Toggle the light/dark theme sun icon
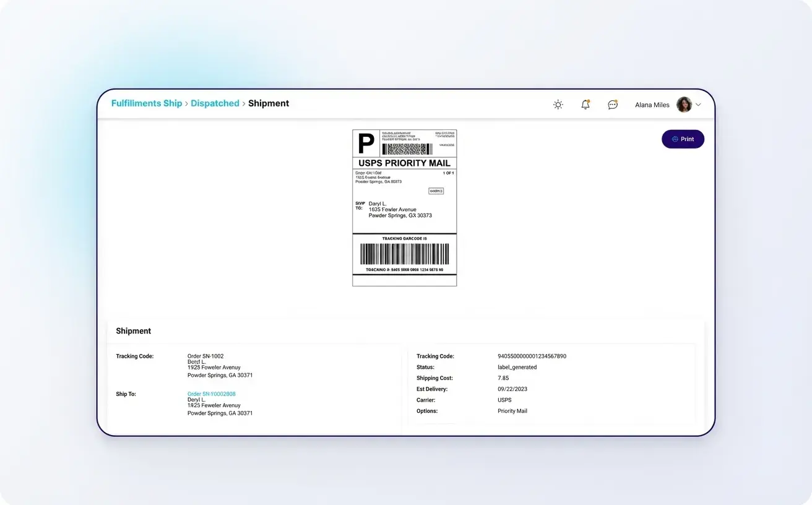812x505 pixels. (x=558, y=105)
